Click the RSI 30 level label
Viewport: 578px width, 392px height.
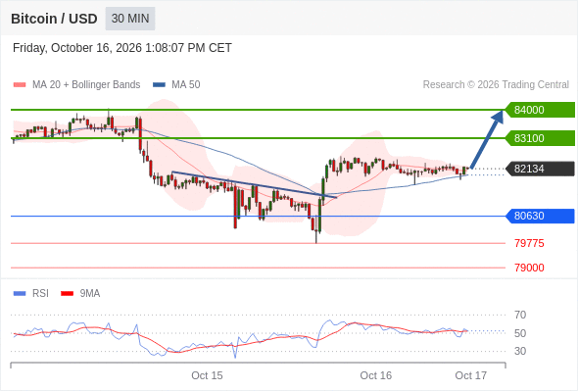520,351
